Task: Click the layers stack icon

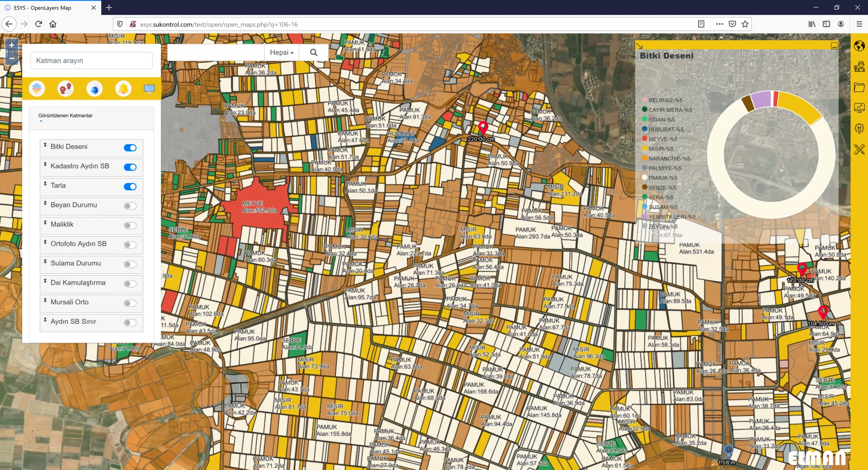Action: pyautogui.click(x=37, y=89)
